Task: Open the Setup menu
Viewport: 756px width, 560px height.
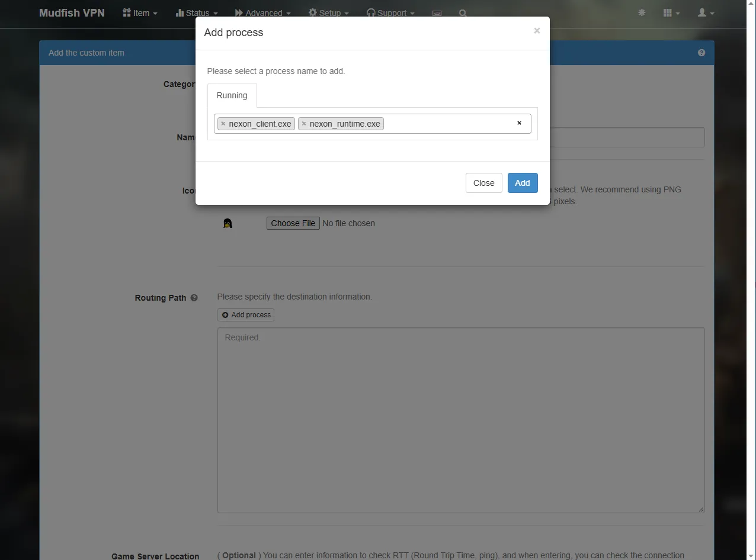Action: click(328, 13)
